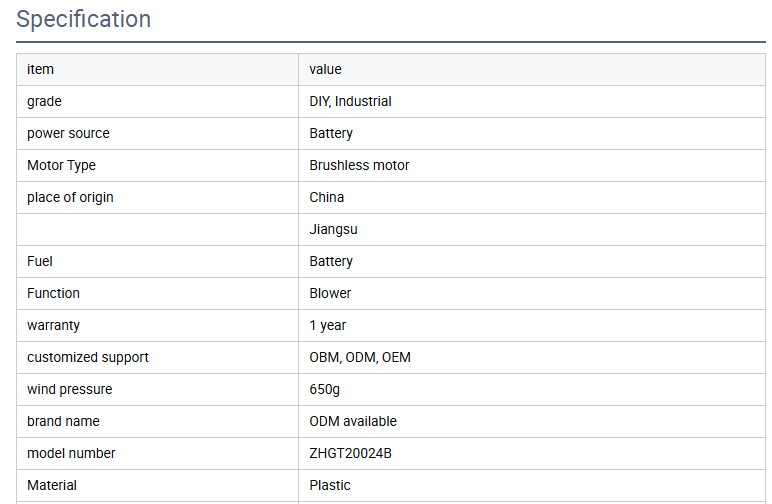Click the 'warranty' row label
The image size is (772, 504).
tap(53, 325)
